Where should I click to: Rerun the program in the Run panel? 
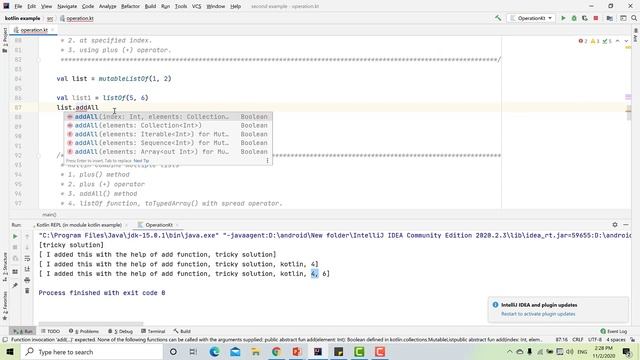tap(15, 236)
